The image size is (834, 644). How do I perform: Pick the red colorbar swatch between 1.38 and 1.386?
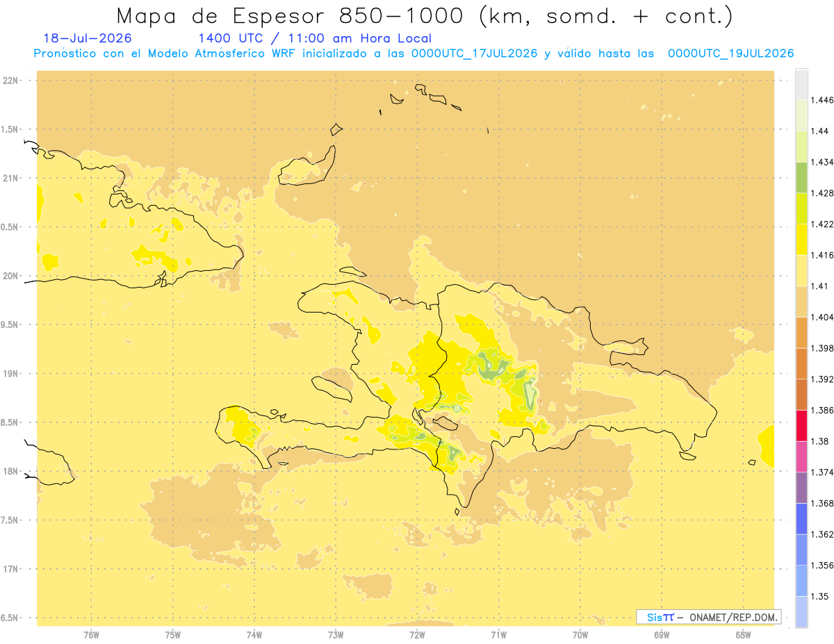tap(801, 426)
